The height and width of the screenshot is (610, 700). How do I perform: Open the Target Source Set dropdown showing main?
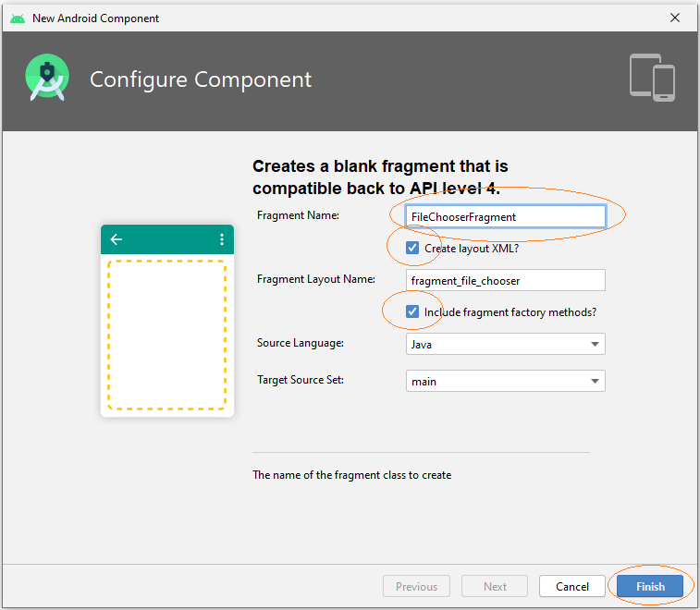click(x=506, y=381)
